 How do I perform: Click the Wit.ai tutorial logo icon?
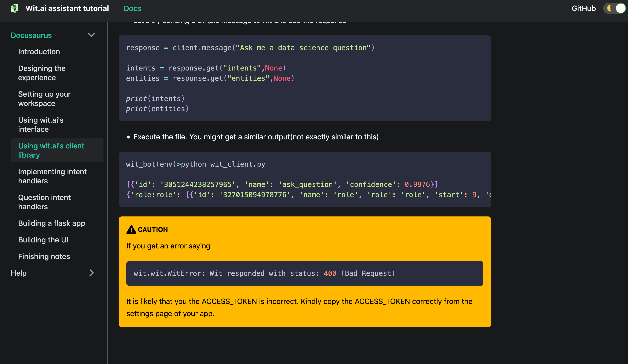click(15, 8)
